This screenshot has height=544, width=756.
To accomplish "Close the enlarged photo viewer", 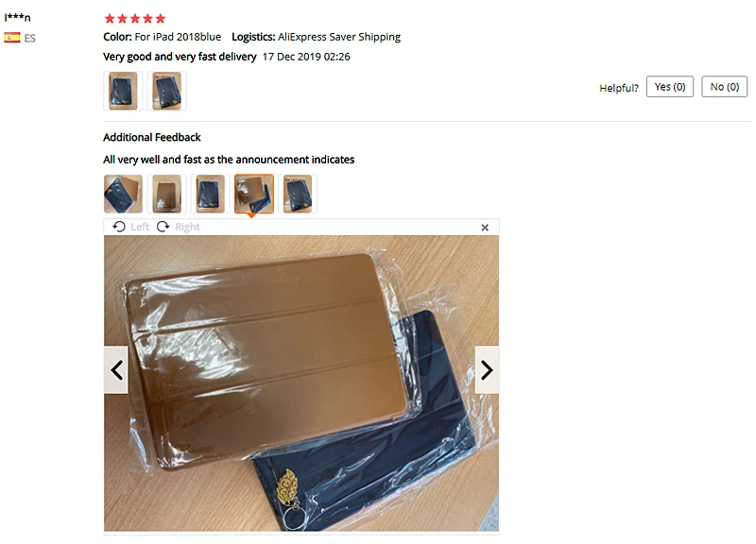I will [485, 228].
